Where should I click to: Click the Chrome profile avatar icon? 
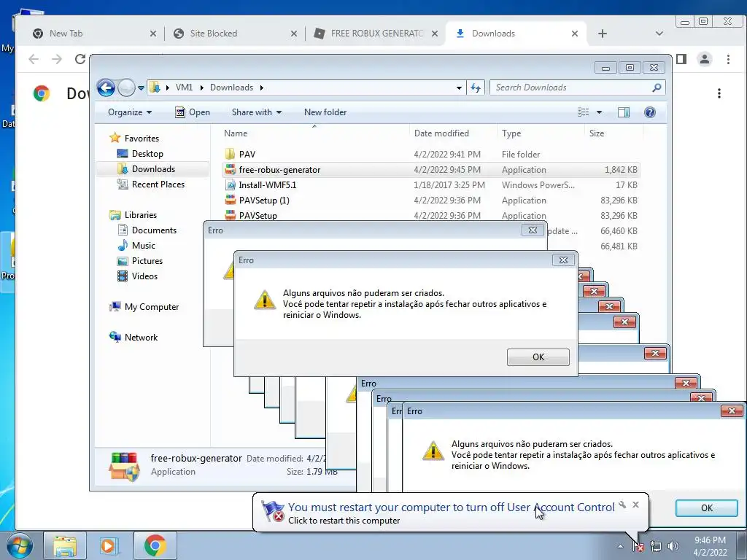click(x=704, y=59)
